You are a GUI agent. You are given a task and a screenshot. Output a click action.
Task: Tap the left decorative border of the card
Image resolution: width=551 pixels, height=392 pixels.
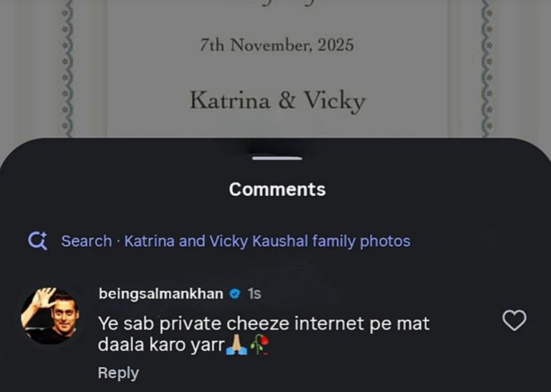[67, 68]
